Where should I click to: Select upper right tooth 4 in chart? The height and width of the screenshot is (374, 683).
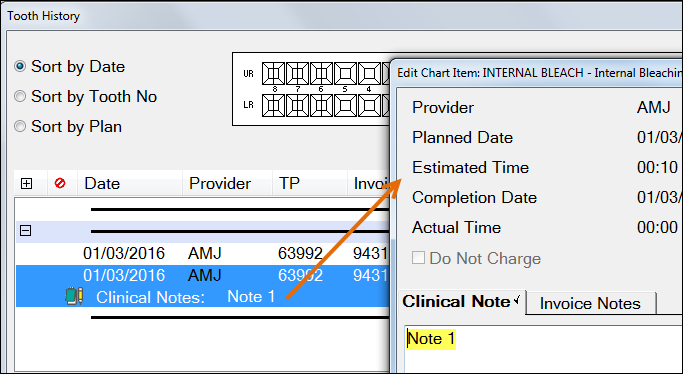(369, 74)
